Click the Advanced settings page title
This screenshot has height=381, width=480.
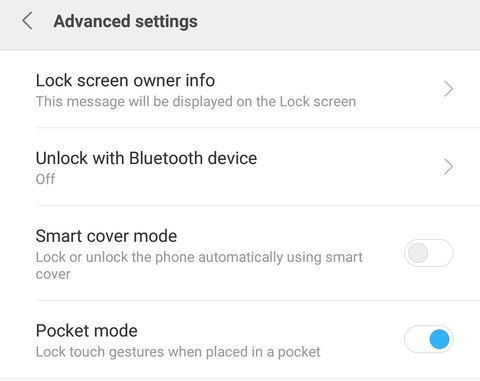click(x=125, y=21)
